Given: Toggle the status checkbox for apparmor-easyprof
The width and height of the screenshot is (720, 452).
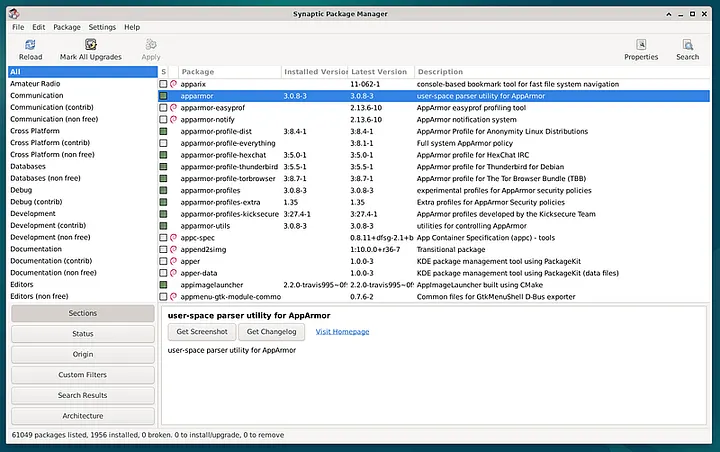Looking at the screenshot, I should click(163, 107).
